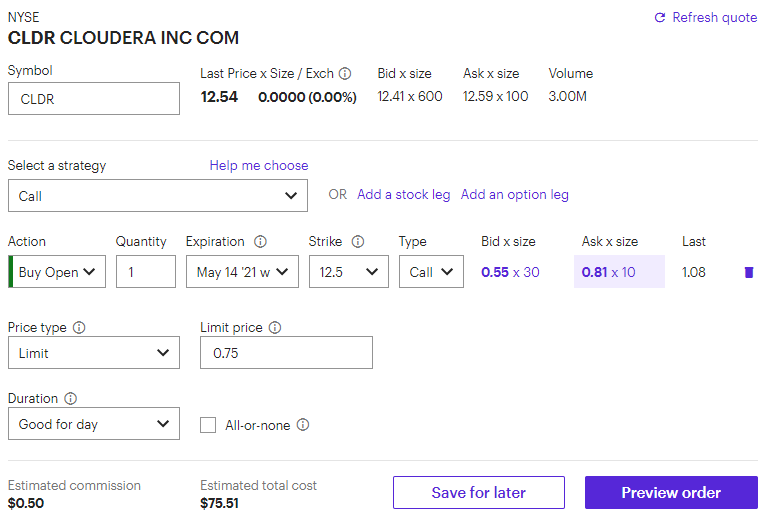Image resolution: width=770 pixels, height=532 pixels.
Task: Click the Refresh quote icon
Action: 660,18
